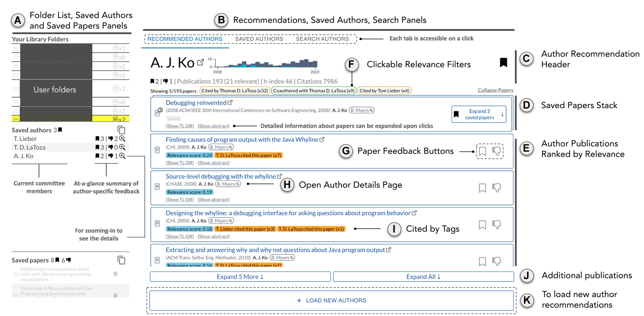Expand the 3 saved papers stack

click(x=479, y=114)
